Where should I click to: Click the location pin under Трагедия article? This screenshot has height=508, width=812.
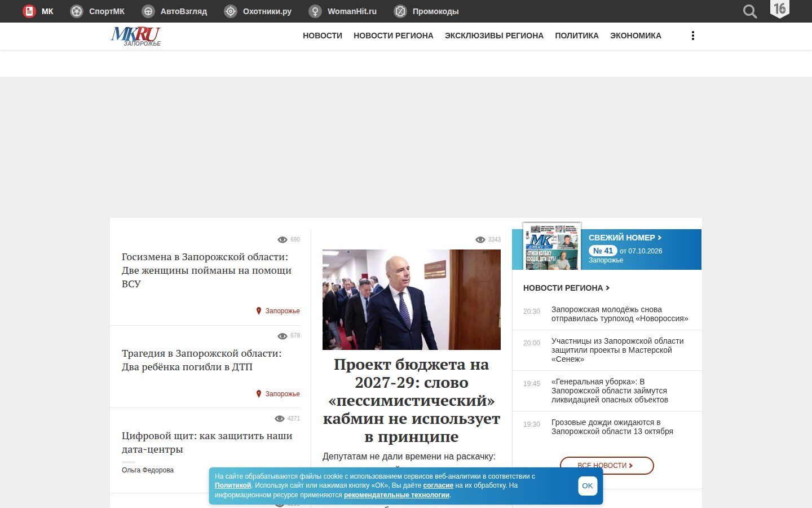259,394
